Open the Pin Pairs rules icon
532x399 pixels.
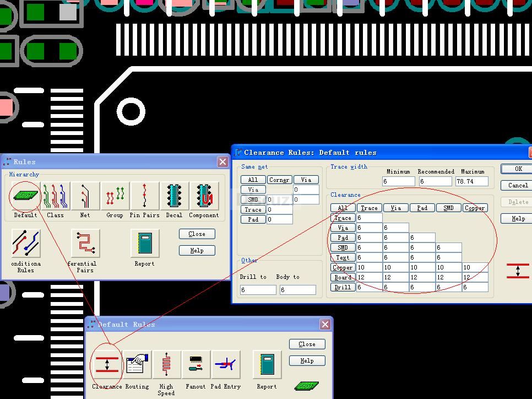coord(144,196)
